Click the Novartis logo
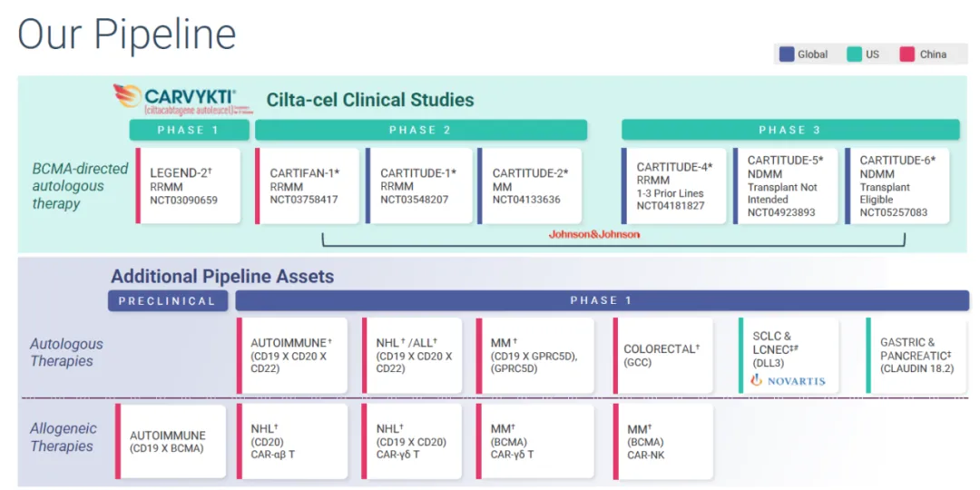Viewport: 980px width, 490px height. [x=789, y=381]
